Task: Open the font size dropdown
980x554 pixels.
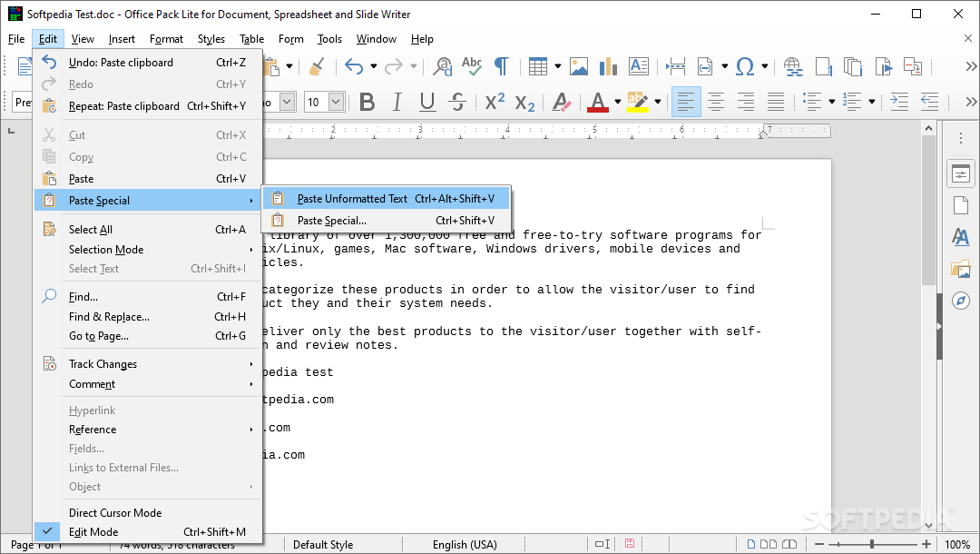Action: tap(336, 102)
